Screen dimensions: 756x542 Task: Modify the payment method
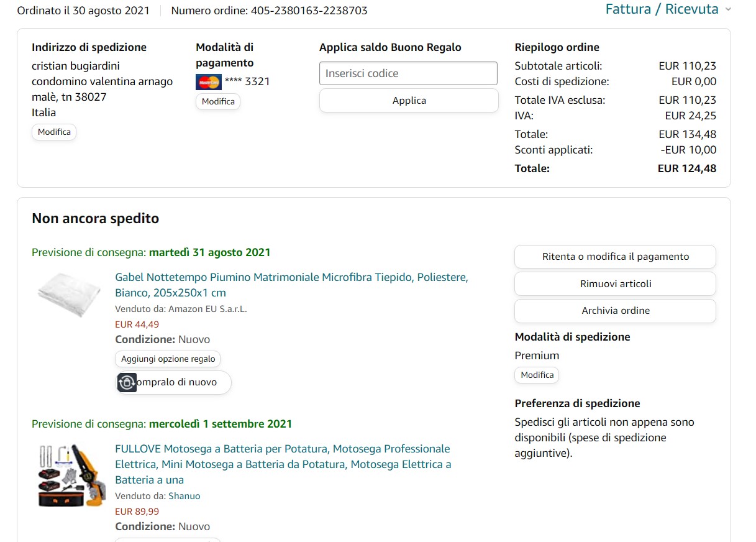coord(218,101)
